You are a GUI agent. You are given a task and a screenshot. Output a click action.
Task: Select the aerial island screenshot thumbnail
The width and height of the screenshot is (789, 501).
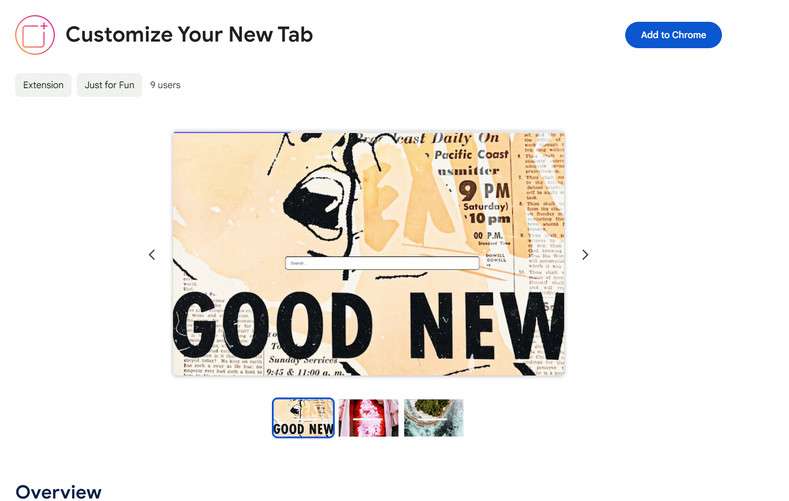click(x=433, y=418)
